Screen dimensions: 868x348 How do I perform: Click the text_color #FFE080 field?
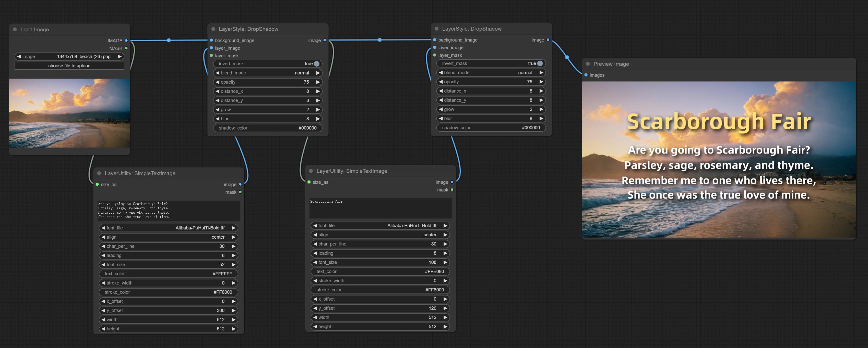380,271
